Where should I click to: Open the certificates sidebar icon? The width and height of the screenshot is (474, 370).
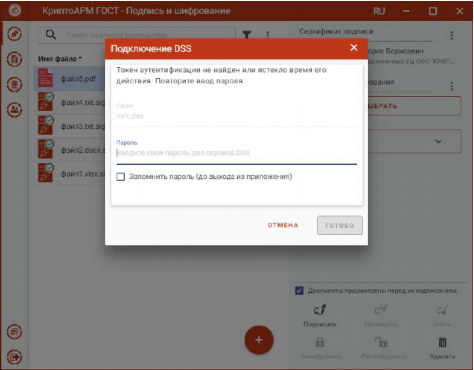coord(14,84)
